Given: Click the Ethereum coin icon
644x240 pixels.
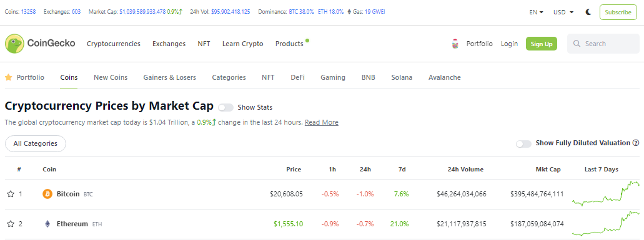Looking at the screenshot, I should pyautogui.click(x=47, y=224).
